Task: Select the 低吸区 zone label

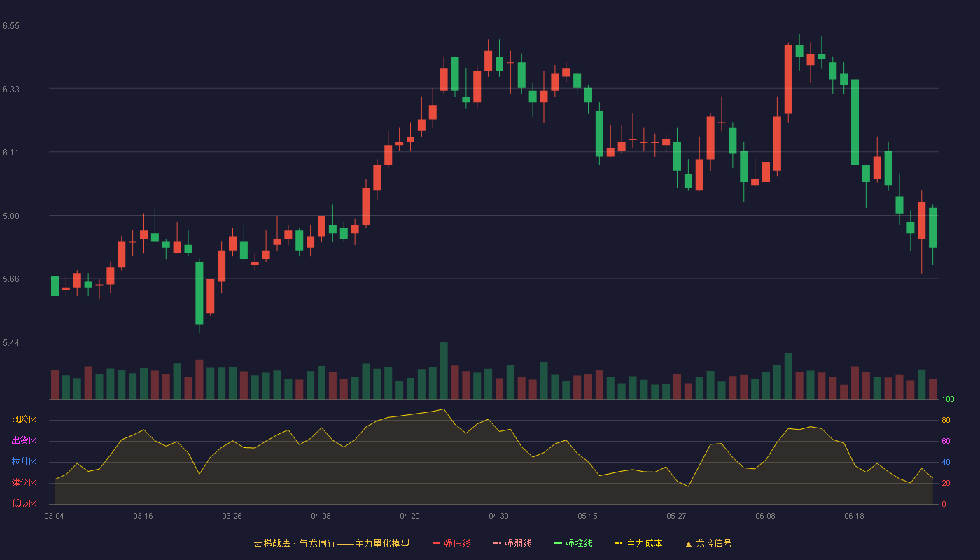Action: [x=24, y=504]
